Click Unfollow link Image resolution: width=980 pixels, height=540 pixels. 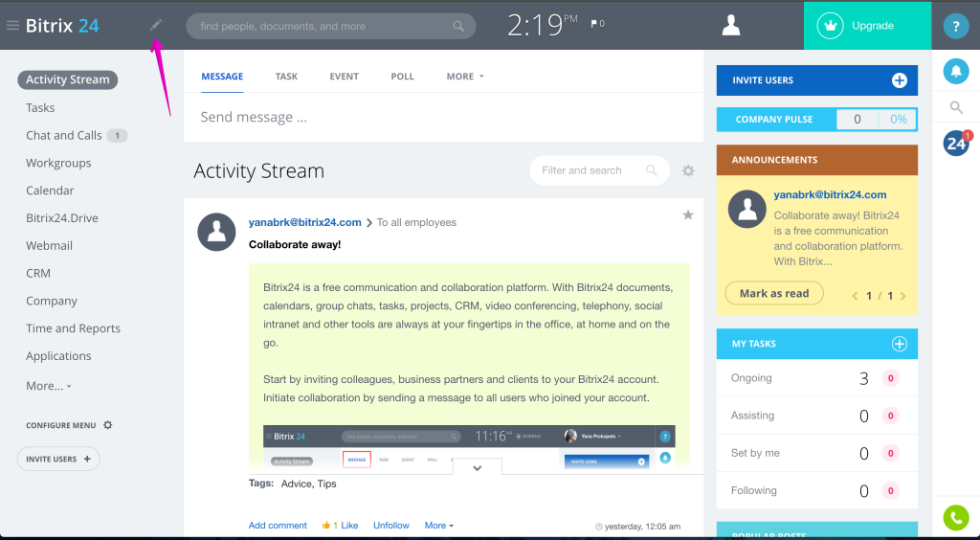pyautogui.click(x=391, y=526)
